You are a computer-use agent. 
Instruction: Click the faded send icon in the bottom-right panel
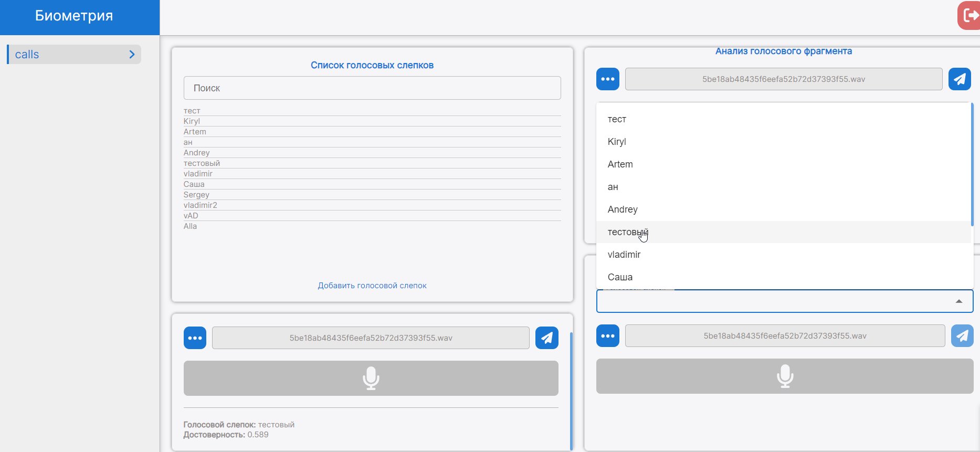(962, 336)
